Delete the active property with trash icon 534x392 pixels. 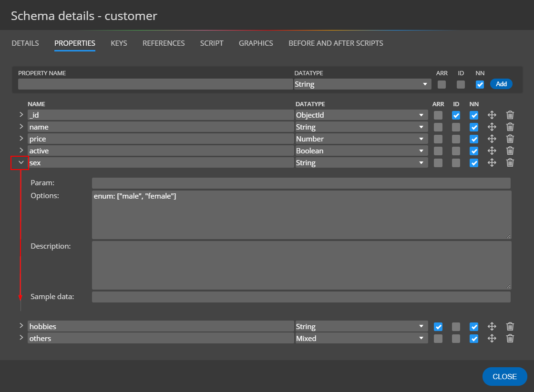click(510, 151)
